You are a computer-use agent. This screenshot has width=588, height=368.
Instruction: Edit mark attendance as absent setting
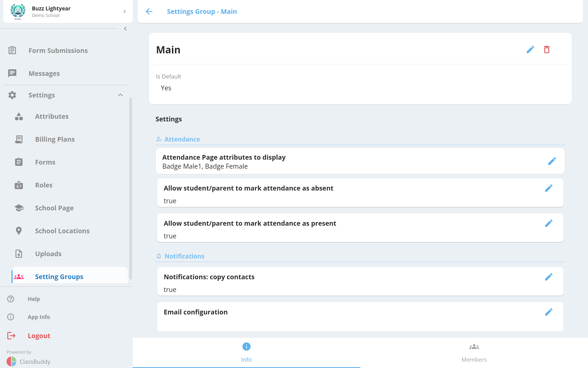click(x=549, y=188)
